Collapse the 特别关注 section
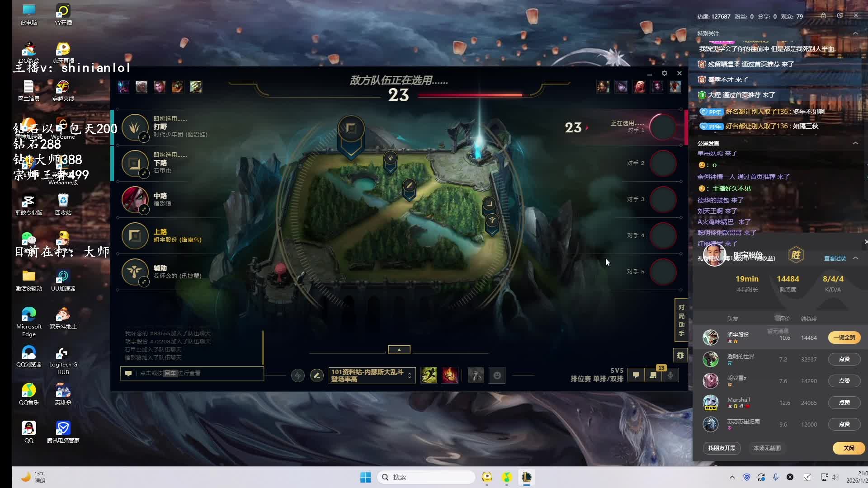Screen dimensions: 868x488 tap(855, 33)
